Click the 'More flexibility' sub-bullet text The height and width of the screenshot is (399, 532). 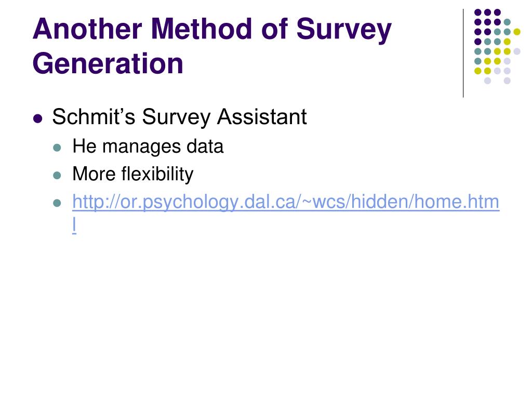click(133, 175)
